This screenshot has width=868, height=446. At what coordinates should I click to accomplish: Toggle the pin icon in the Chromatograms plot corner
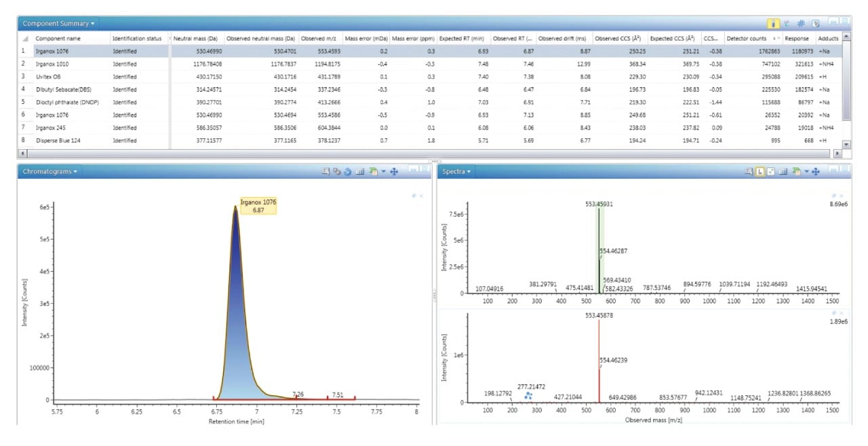click(x=414, y=196)
